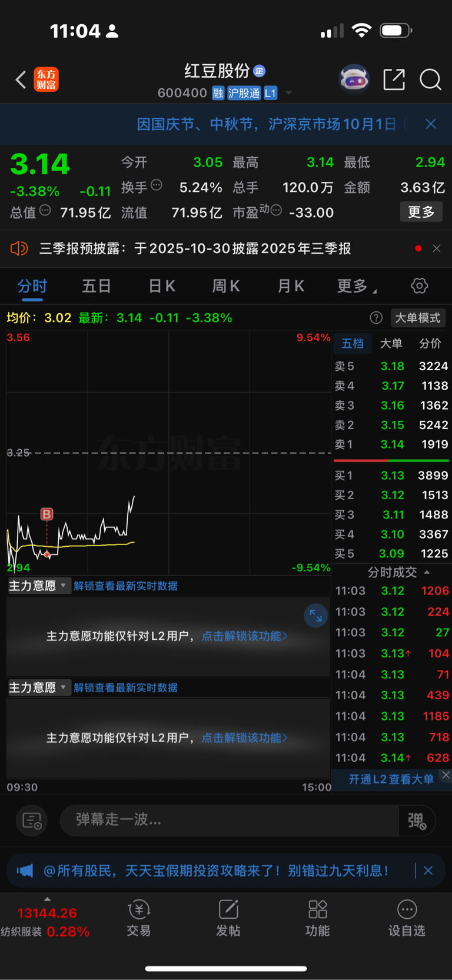Tap the 设自选 add watchlist icon
This screenshot has width=452, height=980.
point(407,918)
